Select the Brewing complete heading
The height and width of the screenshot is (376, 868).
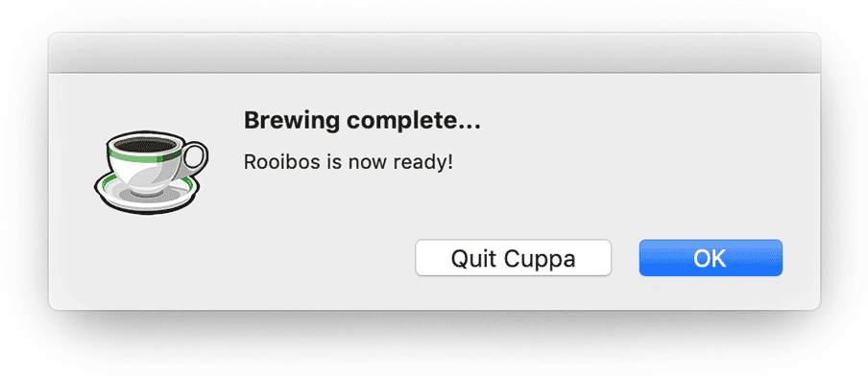click(362, 121)
